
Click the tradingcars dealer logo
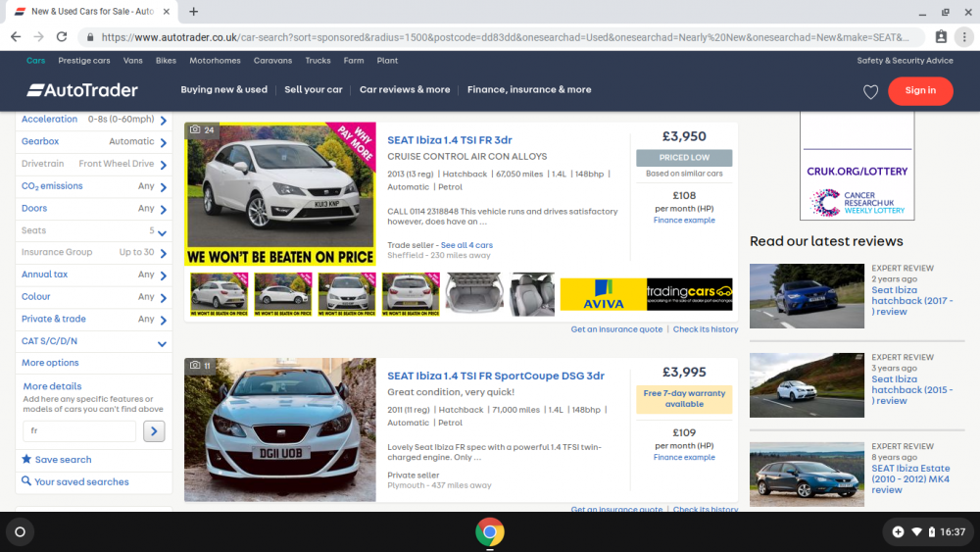(689, 294)
